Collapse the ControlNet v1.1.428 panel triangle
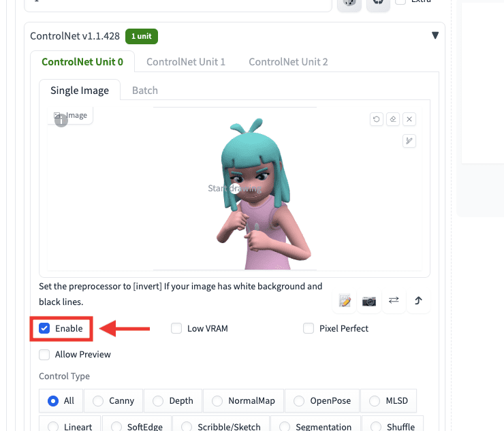Image resolution: width=504 pixels, height=431 pixels. coord(435,35)
